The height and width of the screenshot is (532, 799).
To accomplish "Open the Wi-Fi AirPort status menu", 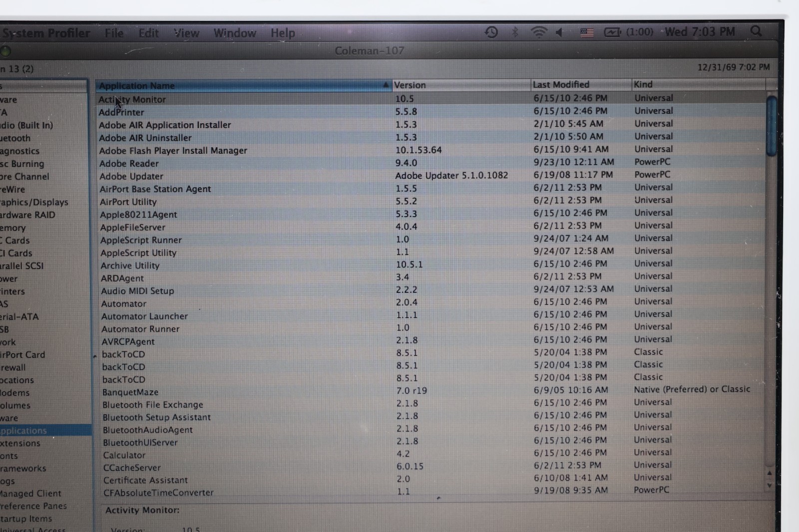I will (538, 32).
